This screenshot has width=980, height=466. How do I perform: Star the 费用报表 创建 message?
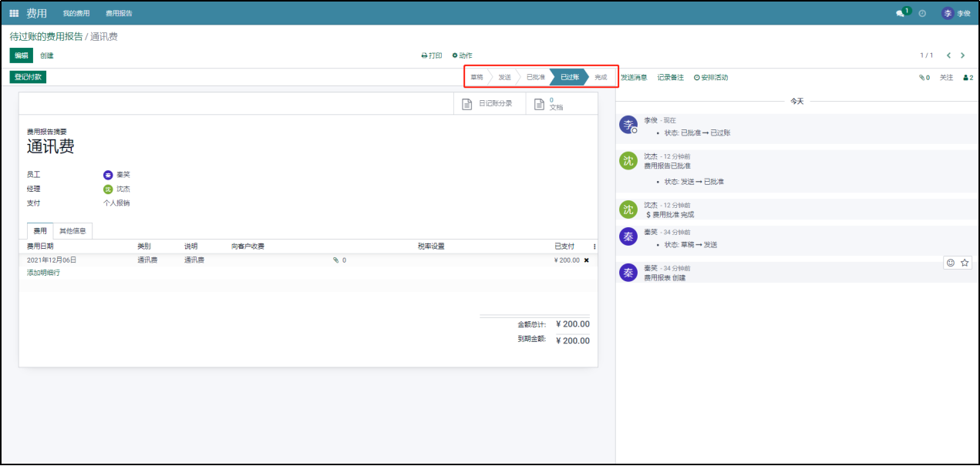click(965, 263)
